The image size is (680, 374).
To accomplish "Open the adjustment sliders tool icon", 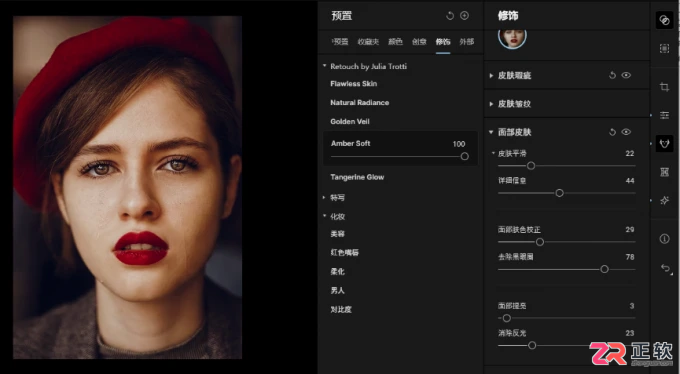I will (664, 115).
